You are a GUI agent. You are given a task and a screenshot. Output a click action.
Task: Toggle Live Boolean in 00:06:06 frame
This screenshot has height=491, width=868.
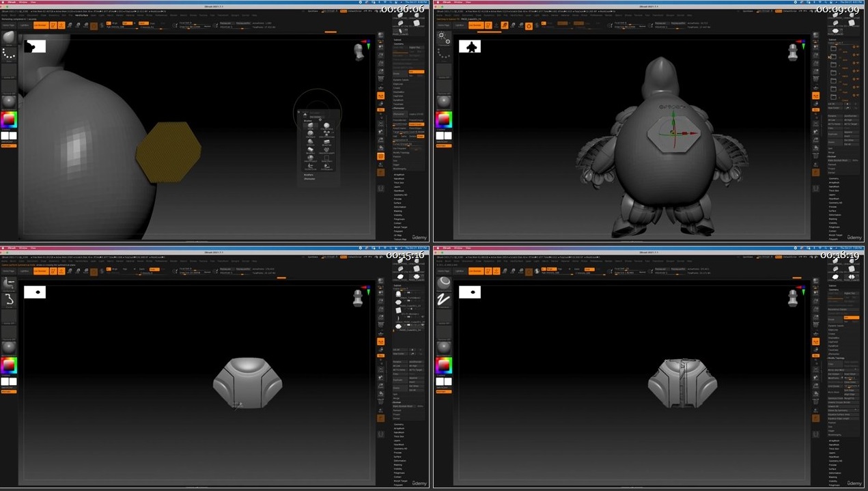pyautogui.click(x=41, y=25)
